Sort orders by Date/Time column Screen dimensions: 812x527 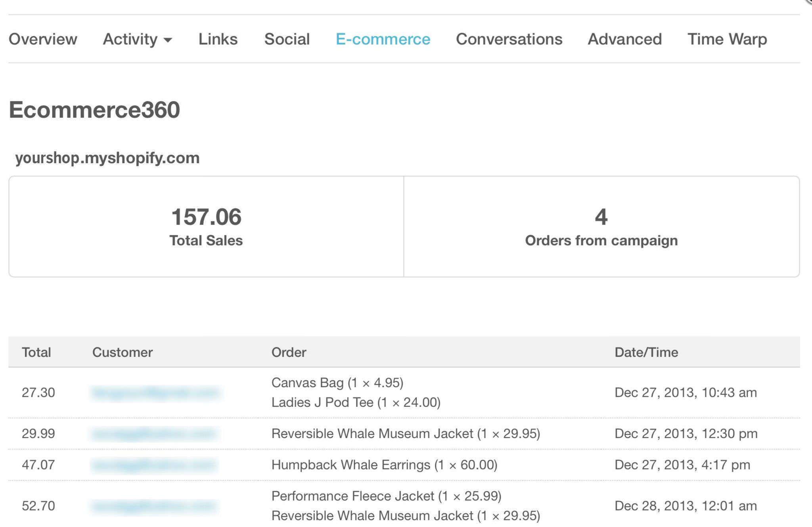pyautogui.click(x=646, y=352)
